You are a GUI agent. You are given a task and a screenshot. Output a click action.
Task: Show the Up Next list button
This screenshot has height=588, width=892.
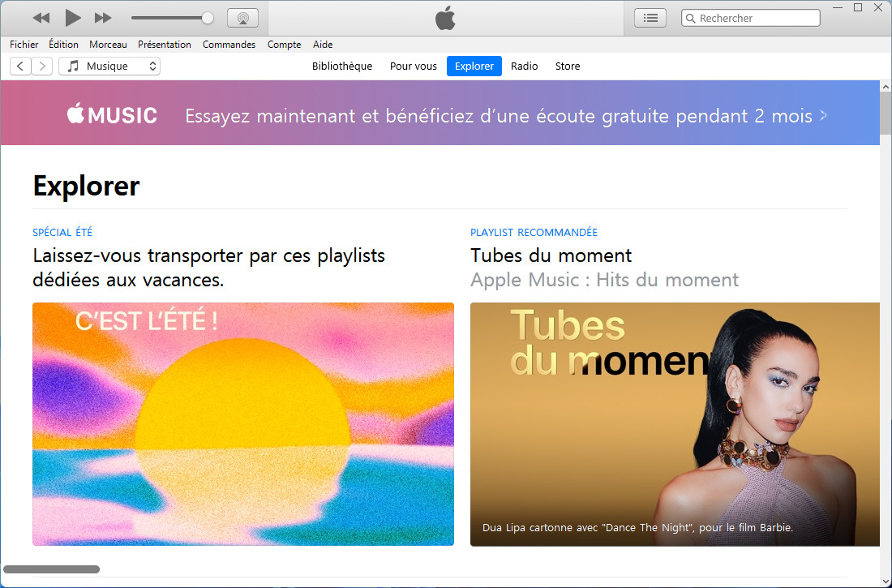click(x=650, y=18)
